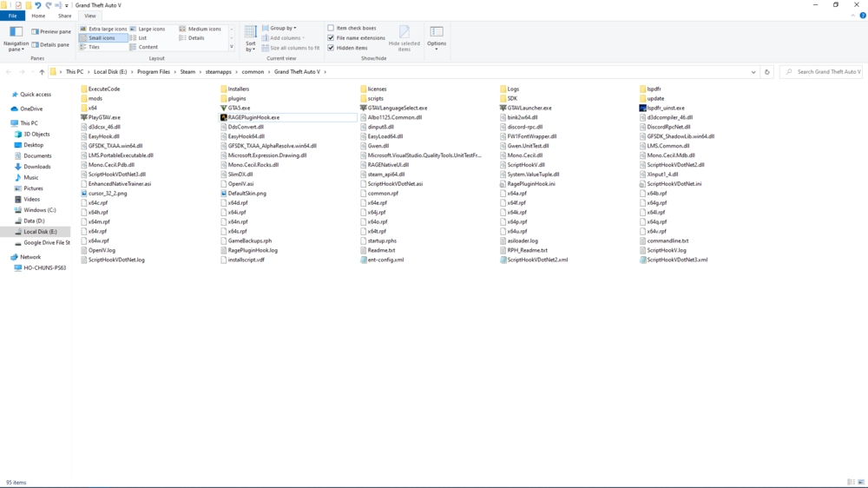Viewport: 868px width, 488px height.
Task: Open the Group by dropdown
Action: point(279,29)
